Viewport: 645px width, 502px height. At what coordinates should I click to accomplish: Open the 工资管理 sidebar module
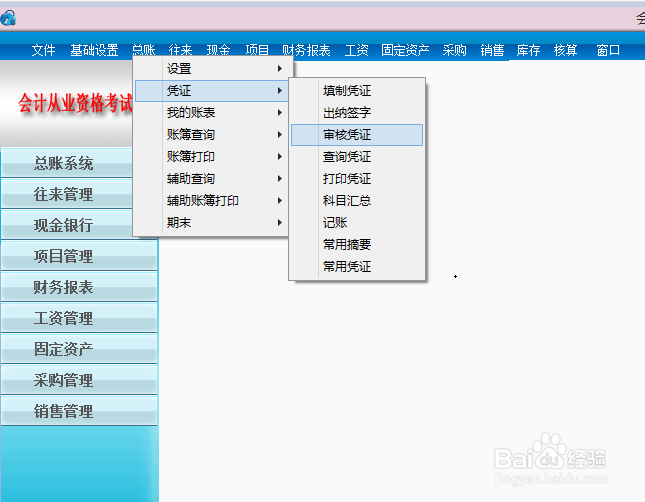point(79,318)
